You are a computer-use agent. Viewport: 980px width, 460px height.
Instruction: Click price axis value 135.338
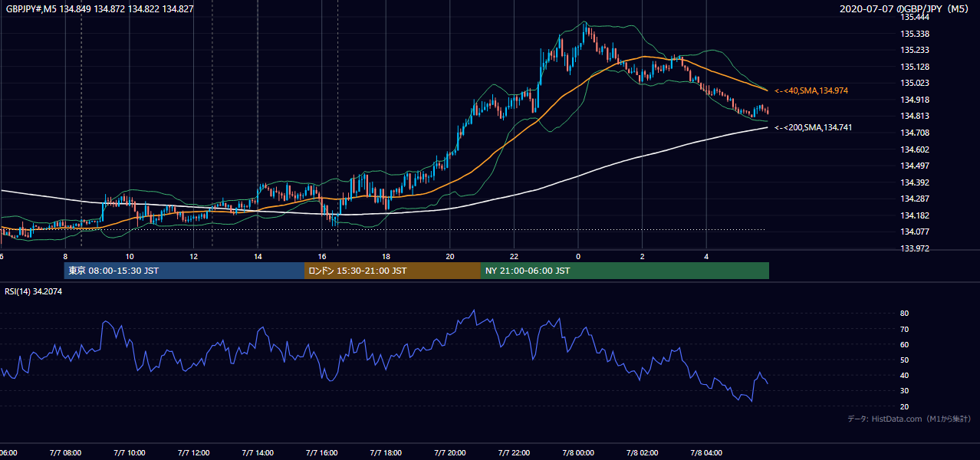915,34
